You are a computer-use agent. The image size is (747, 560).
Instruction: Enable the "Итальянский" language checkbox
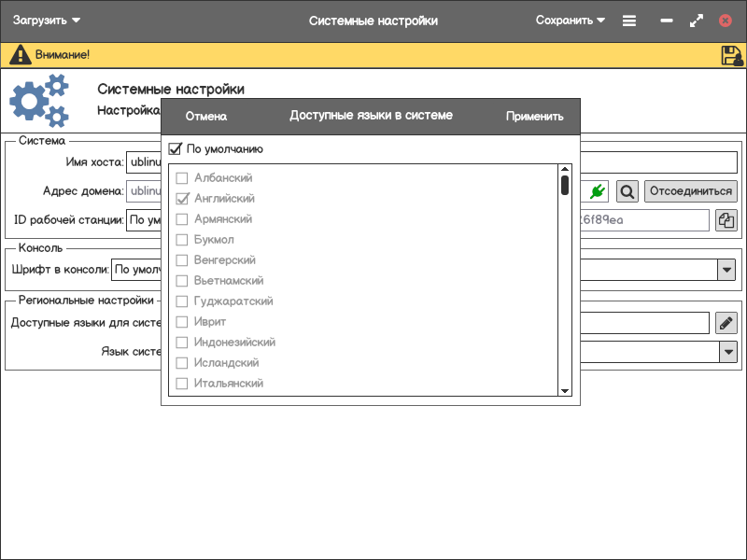click(182, 384)
